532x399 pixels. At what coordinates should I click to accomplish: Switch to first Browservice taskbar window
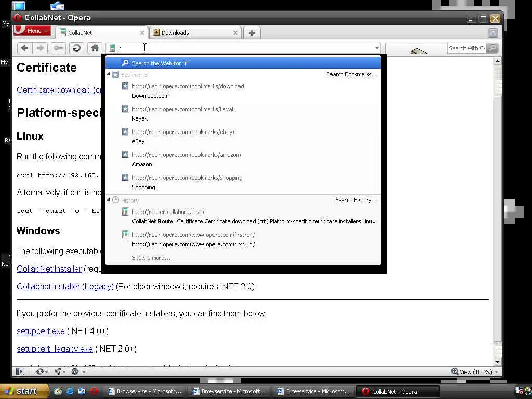[145, 391]
